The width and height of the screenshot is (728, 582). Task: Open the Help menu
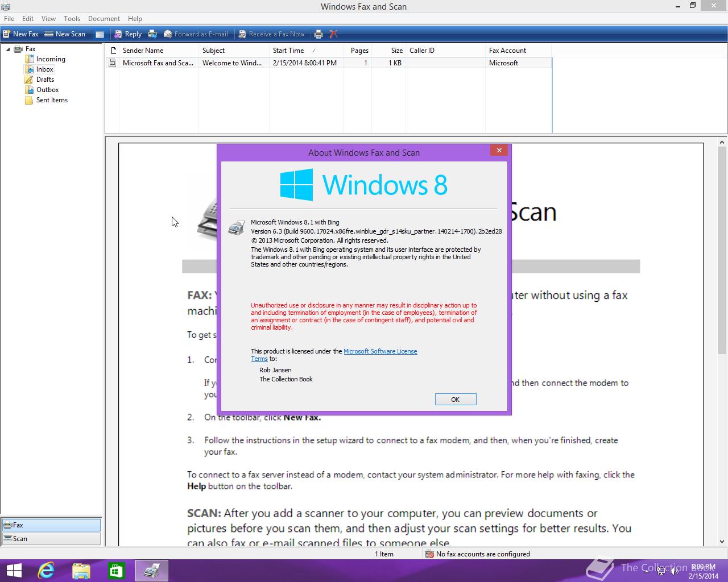(135, 19)
